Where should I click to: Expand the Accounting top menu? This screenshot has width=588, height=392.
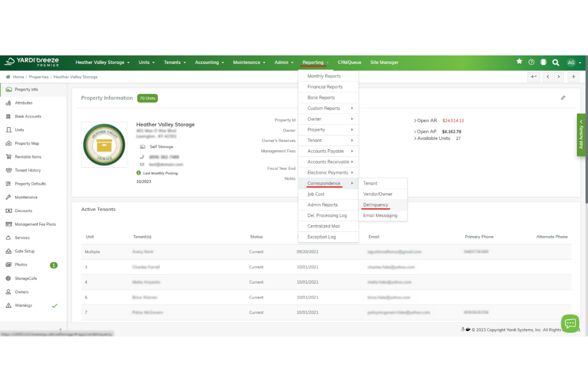(209, 62)
